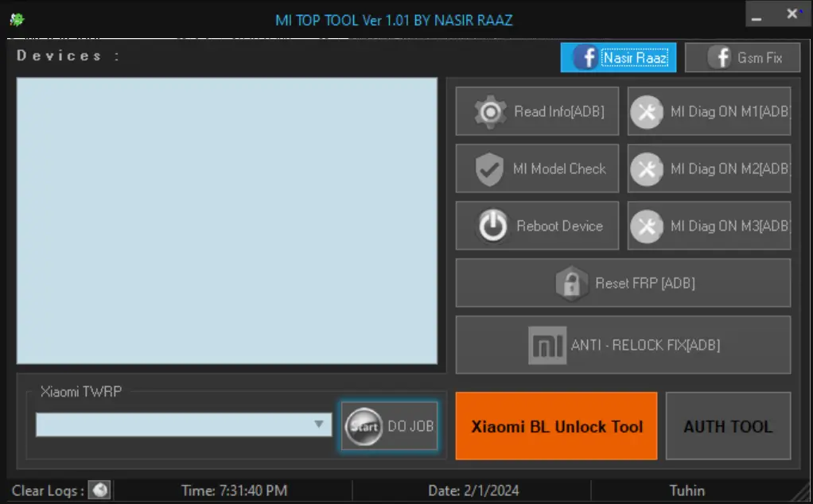Image resolution: width=813 pixels, height=504 pixels.
Task: Open Nasir Raaz Facebook link
Action: [618, 58]
